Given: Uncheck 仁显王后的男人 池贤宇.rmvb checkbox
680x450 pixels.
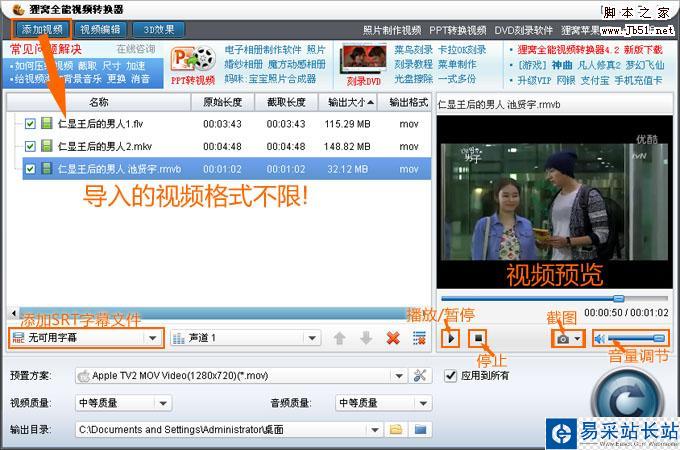Looking at the screenshot, I should [30, 169].
